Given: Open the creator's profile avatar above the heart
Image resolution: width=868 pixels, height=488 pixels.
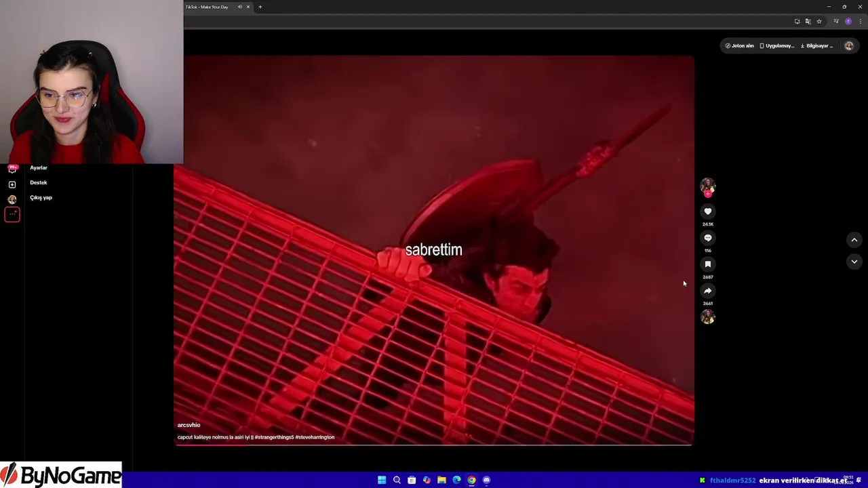Looking at the screenshot, I should [707, 186].
